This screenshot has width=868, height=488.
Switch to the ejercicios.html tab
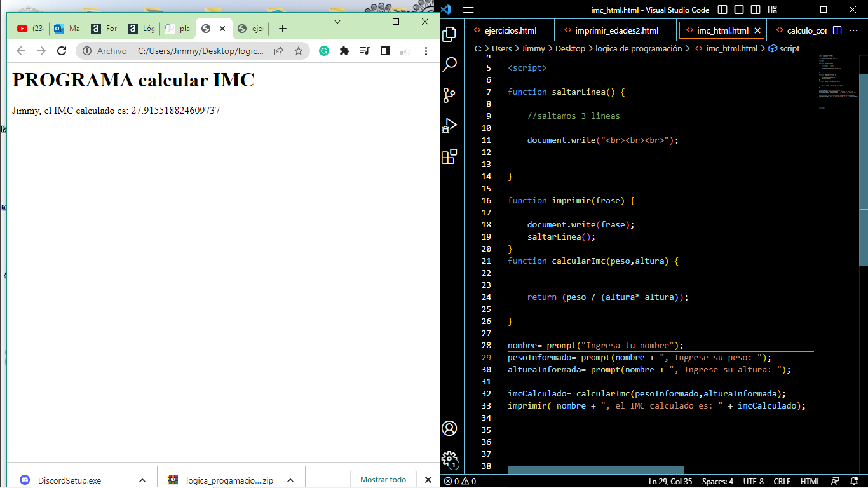[x=509, y=30]
